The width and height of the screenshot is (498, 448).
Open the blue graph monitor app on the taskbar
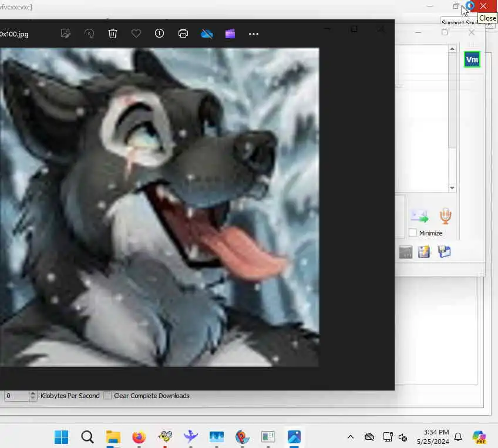(x=217, y=437)
